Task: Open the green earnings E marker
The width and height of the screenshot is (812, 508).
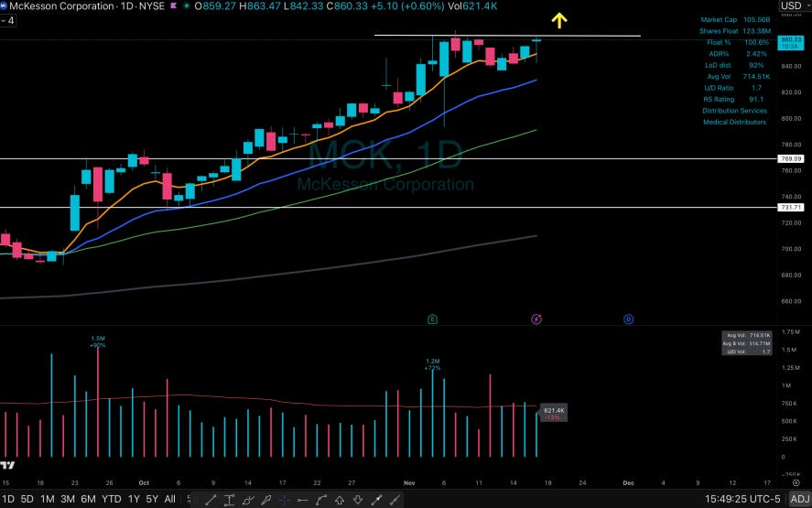Action: click(432, 319)
